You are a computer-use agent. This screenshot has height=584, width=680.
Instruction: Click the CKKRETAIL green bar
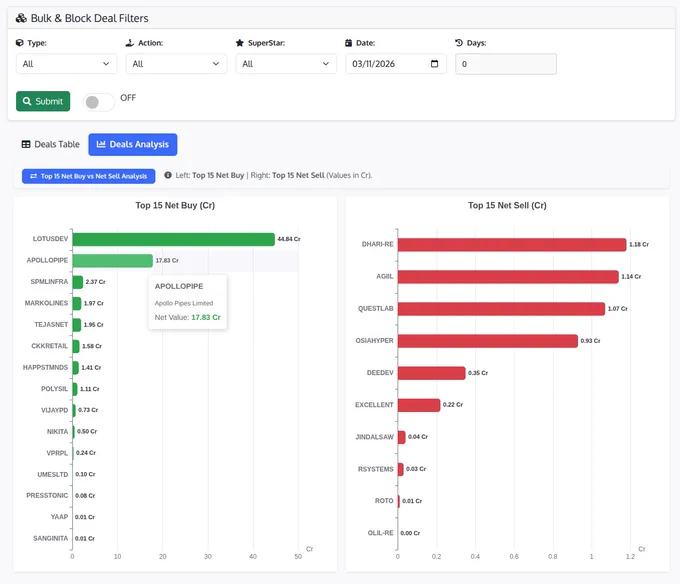76,346
